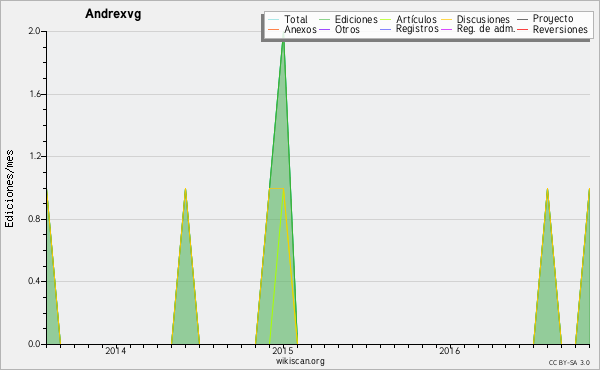600x370 pixels.
Task: Click the Artículos legend entry
Action: click(x=408, y=19)
